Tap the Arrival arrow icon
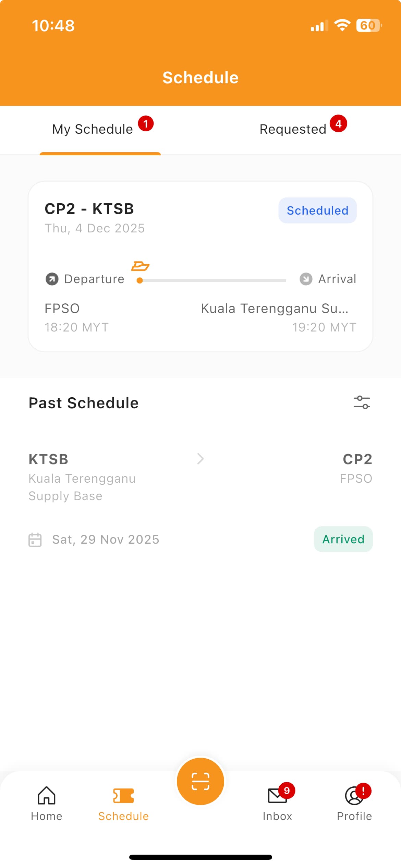The height and width of the screenshot is (868, 401). pyautogui.click(x=306, y=279)
